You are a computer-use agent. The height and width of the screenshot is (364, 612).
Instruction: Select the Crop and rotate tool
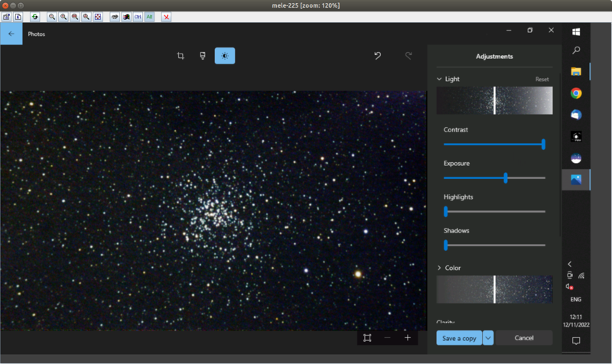pyautogui.click(x=181, y=56)
